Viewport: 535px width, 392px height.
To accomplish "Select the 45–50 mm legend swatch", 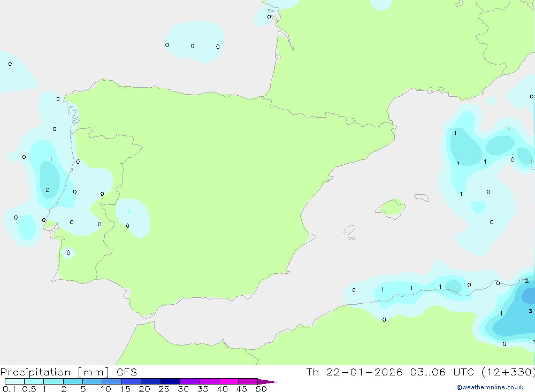I will pos(248,381).
